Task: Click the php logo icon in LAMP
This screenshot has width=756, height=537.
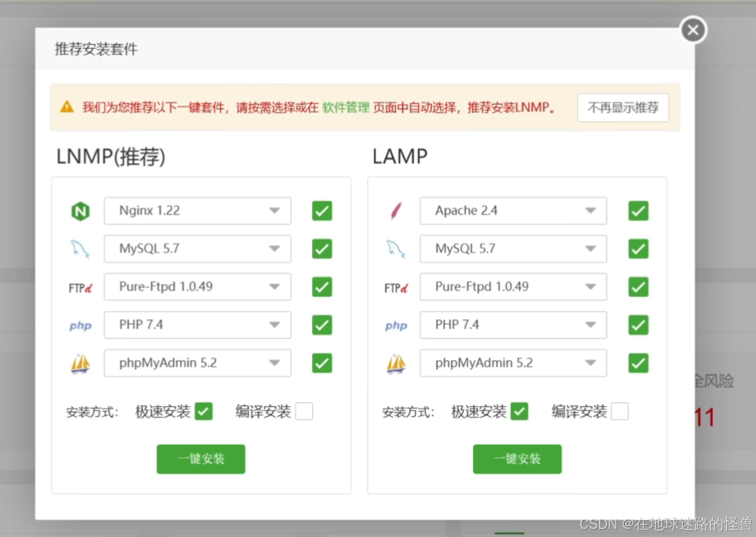Action: (396, 326)
